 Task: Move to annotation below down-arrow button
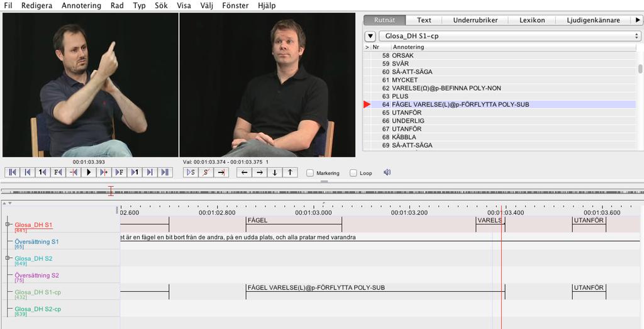(275, 172)
